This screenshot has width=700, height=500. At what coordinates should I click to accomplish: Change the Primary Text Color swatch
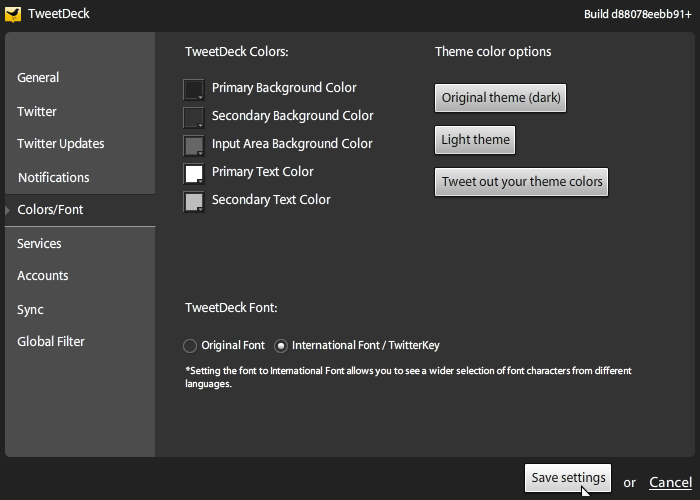tap(194, 174)
